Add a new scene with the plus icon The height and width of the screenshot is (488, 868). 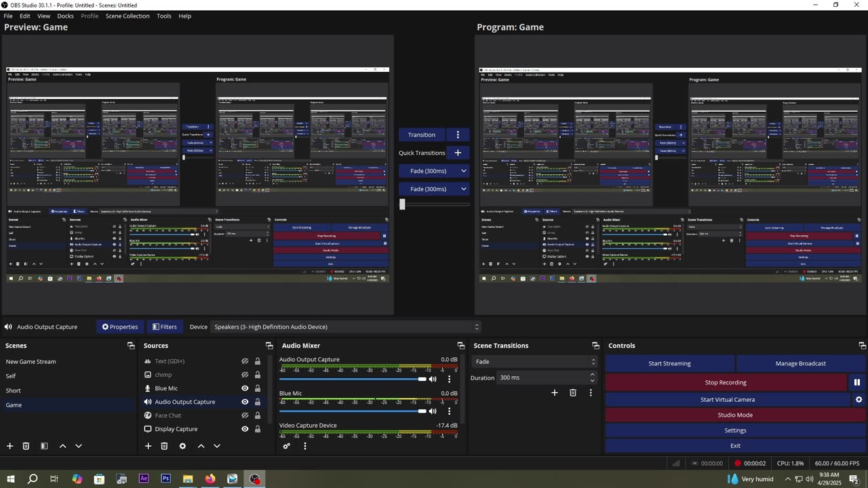(x=9, y=446)
